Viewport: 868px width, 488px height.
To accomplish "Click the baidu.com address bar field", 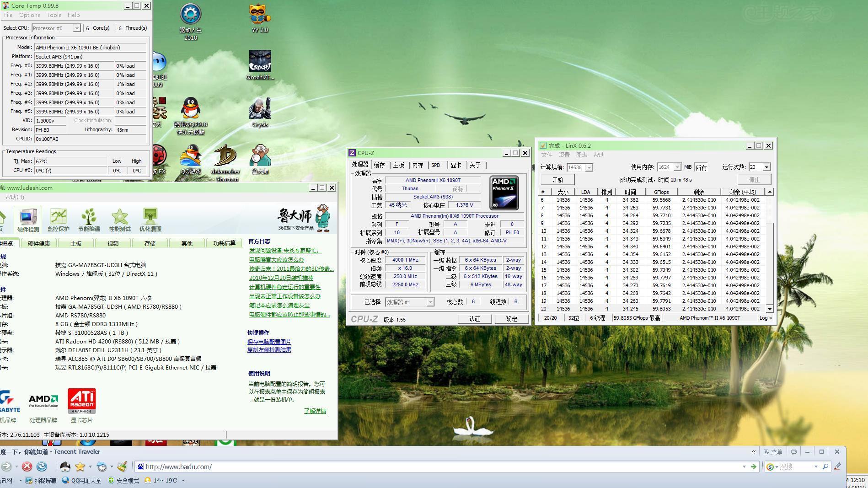I will tap(439, 467).
